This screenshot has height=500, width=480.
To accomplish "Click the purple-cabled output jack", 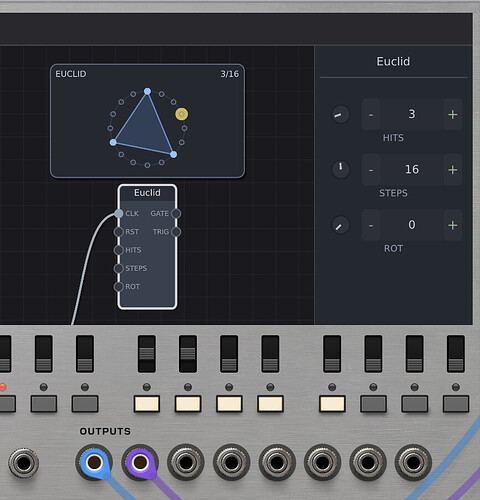I will pos(140,462).
